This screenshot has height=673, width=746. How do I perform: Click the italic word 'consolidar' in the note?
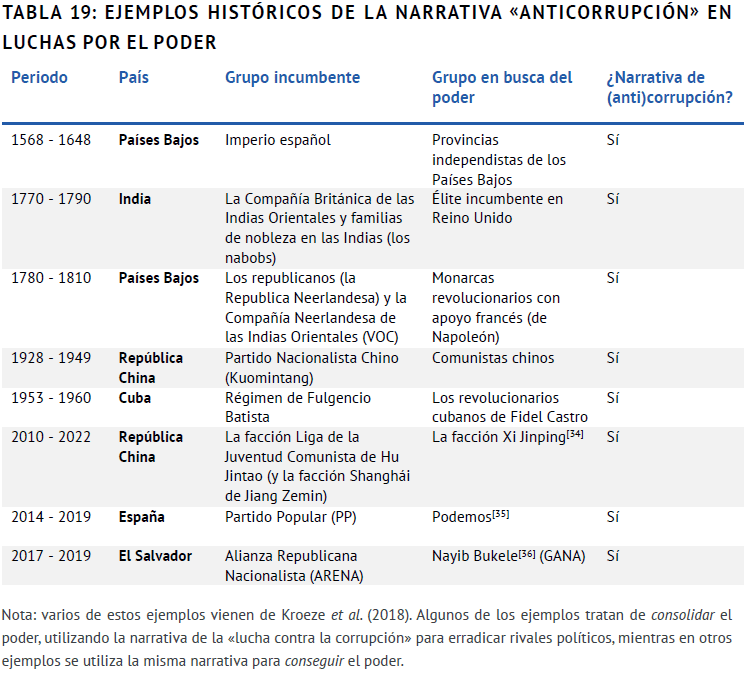683,615
